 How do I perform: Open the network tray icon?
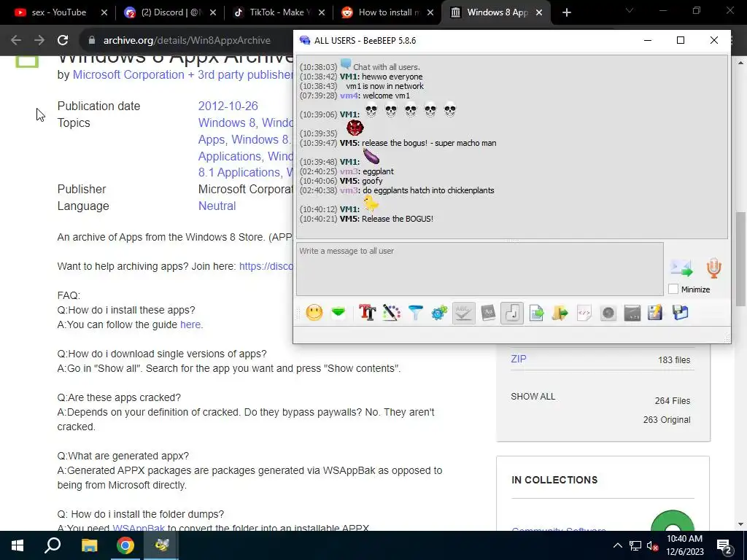coord(635,545)
